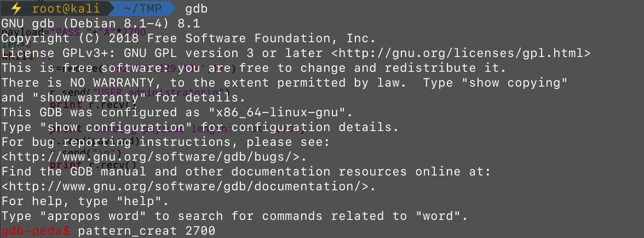
Task: Click the red gdb-peda$ prompt
Action: tap(36, 231)
